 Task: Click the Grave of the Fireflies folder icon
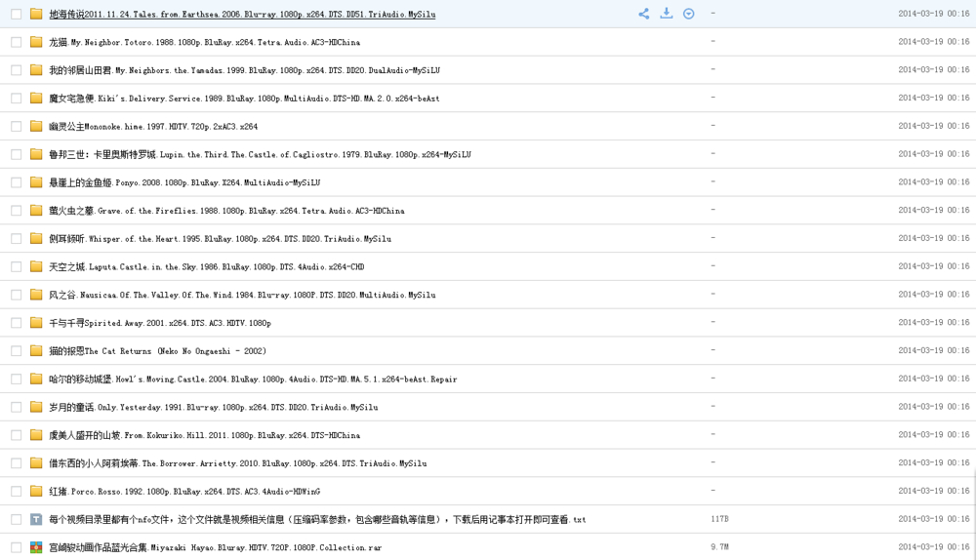(x=36, y=211)
